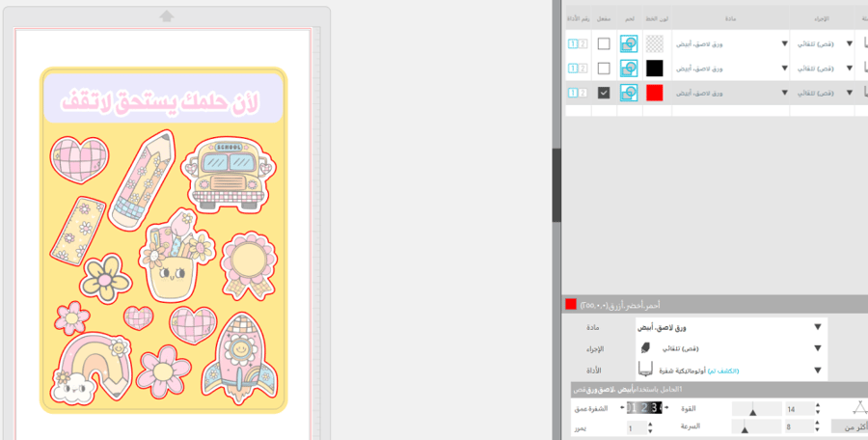Click the force value field showing 14

[799, 409]
